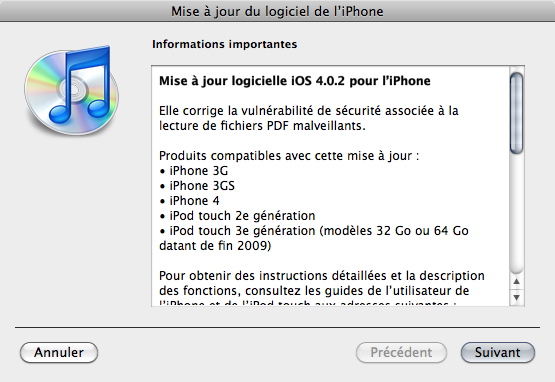
Task: Click the 'Informations importantes' heading
Action: (x=224, y=44)
